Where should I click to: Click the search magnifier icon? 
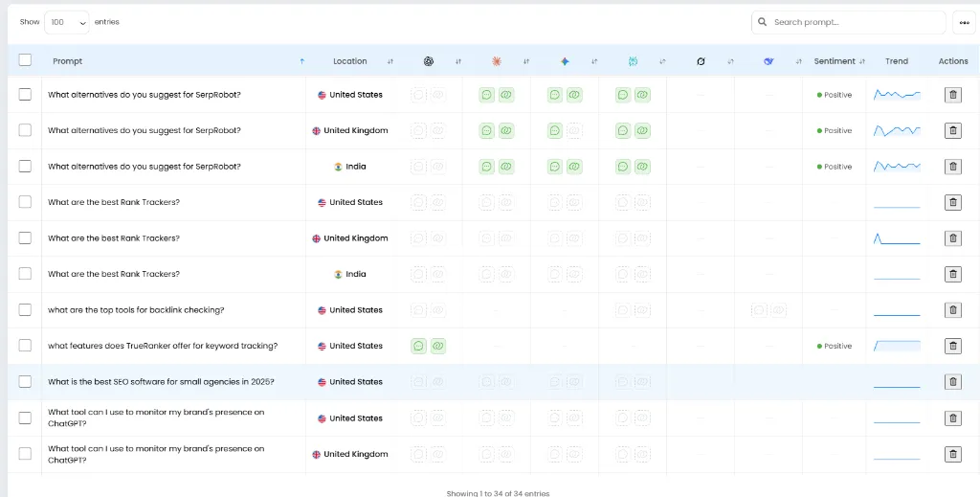[762, 22]
